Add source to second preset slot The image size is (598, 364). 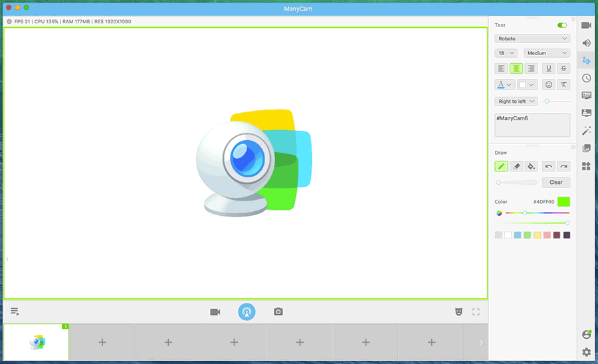[x=102, y=342]
